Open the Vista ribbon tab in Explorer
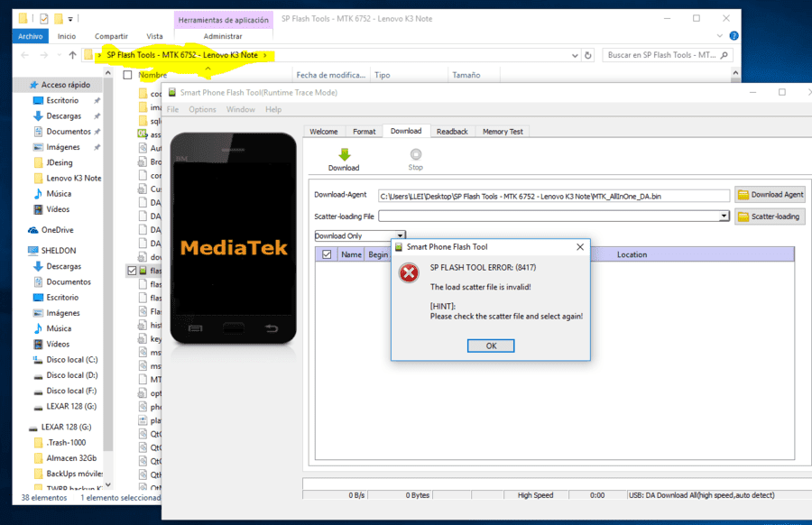 click(154, 36)
